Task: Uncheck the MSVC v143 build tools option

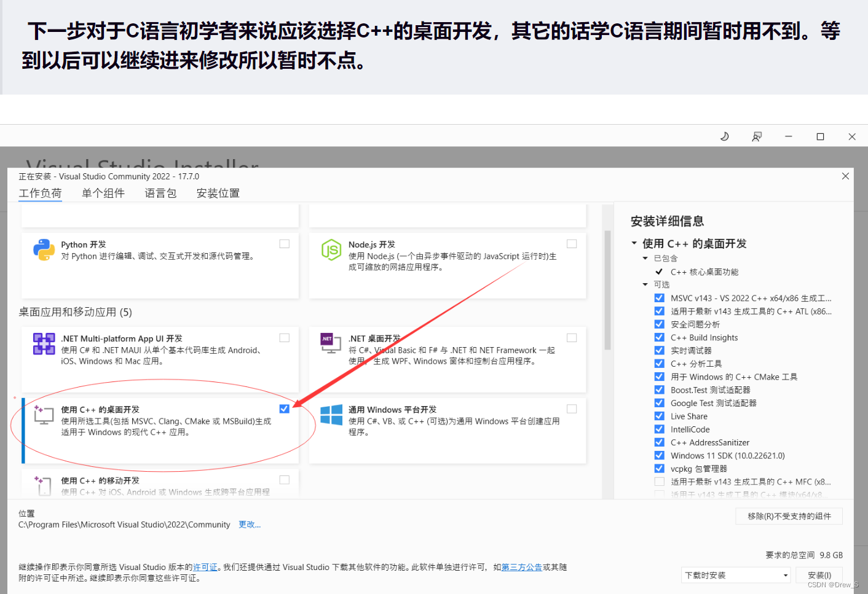Action: point(660,298)
